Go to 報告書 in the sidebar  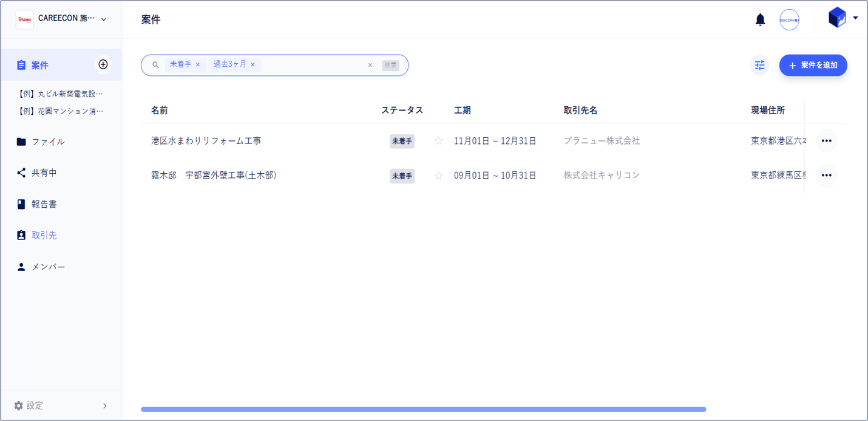(x=44, y=204)
